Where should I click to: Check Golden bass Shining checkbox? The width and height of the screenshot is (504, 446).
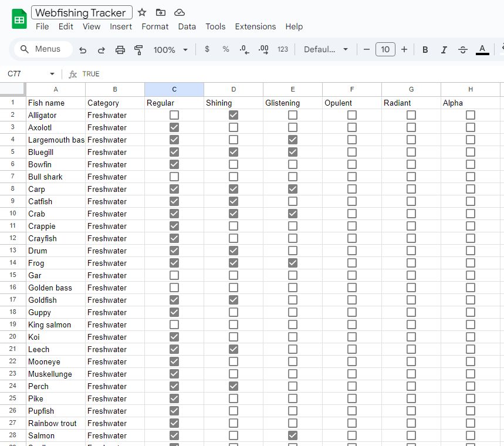234,288
